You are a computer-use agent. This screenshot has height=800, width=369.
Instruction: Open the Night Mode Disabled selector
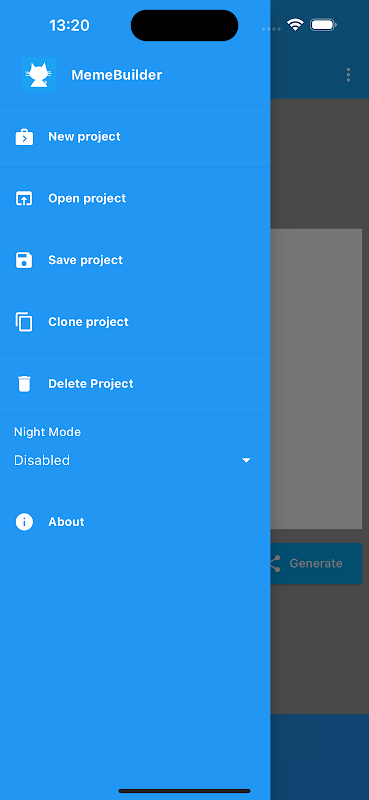[133, 460]
